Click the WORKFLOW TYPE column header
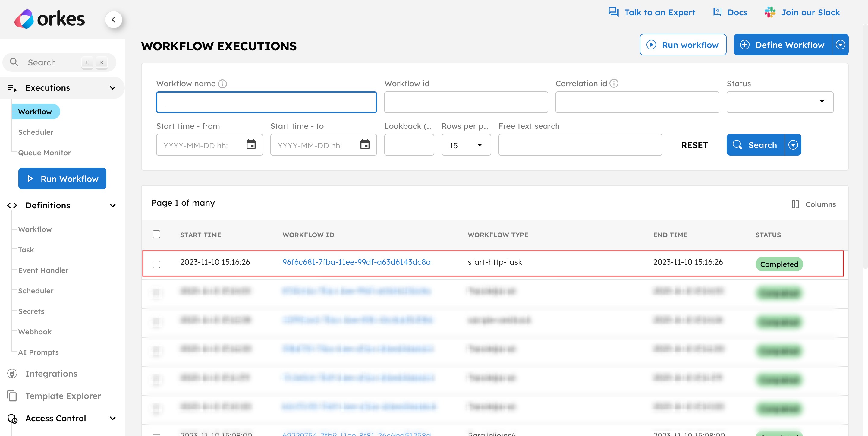This screenshot has height=436, width=868. [x=498, y=235]
